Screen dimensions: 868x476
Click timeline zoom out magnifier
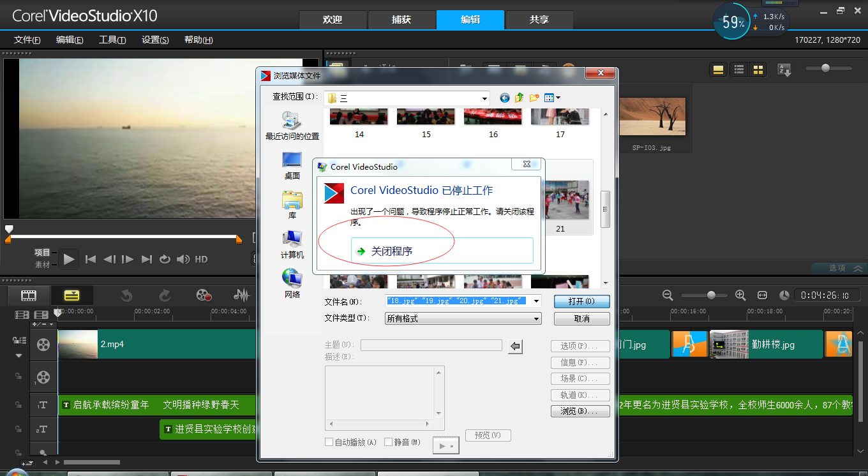(668, 295)
